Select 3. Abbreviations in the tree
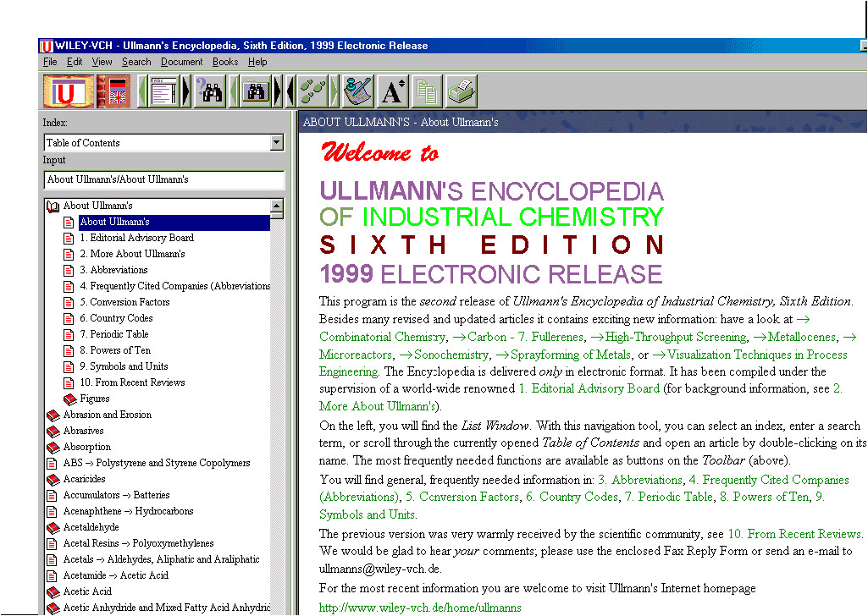Image resolution: width=868 pixels, height=616 pixels. coord(113,270)
